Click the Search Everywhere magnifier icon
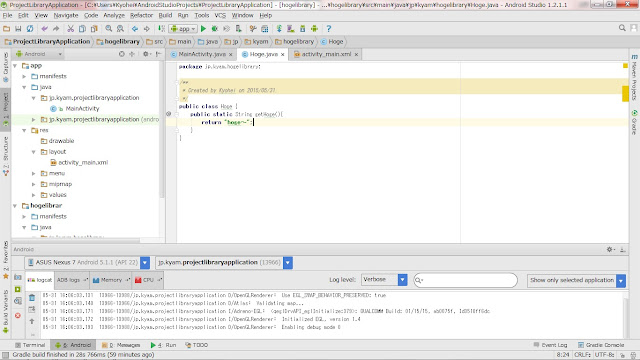 pyautogui.click(x=622, y=28)
